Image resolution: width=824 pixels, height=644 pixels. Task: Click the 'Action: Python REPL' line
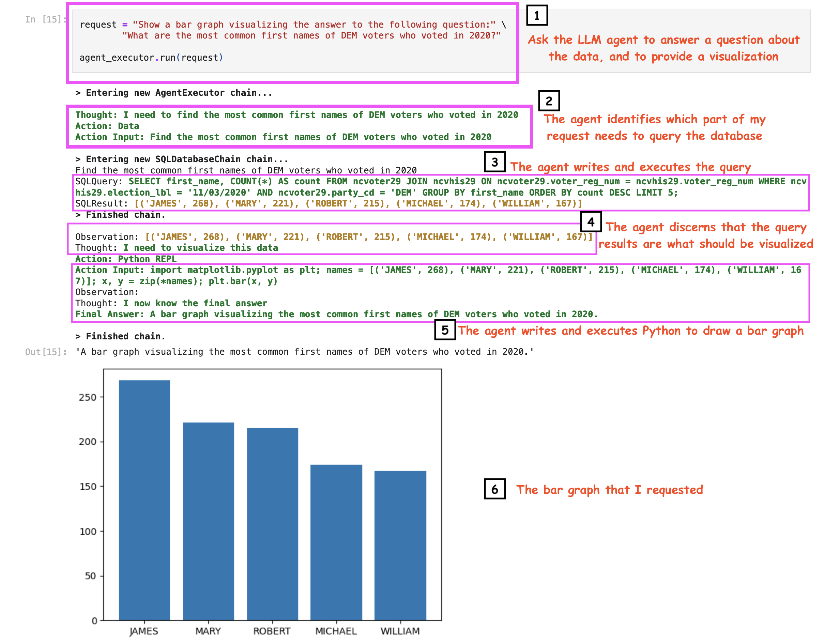coord(126,259)
